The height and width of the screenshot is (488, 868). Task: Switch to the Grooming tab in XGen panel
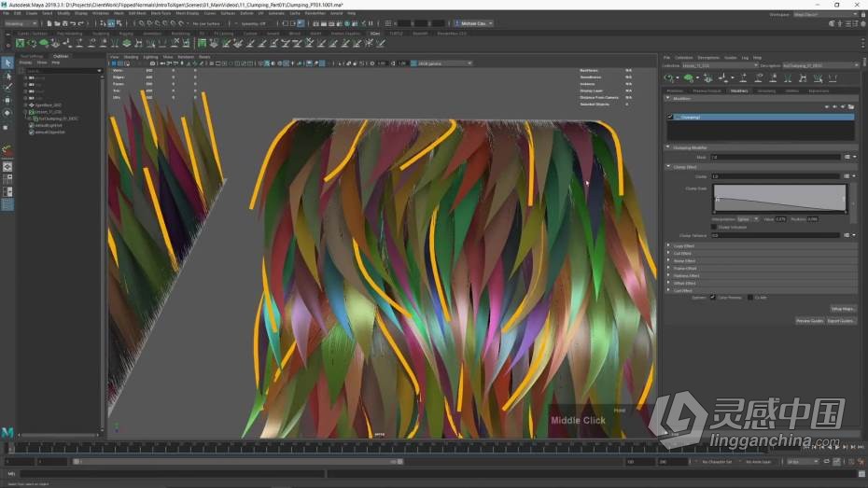766,91
